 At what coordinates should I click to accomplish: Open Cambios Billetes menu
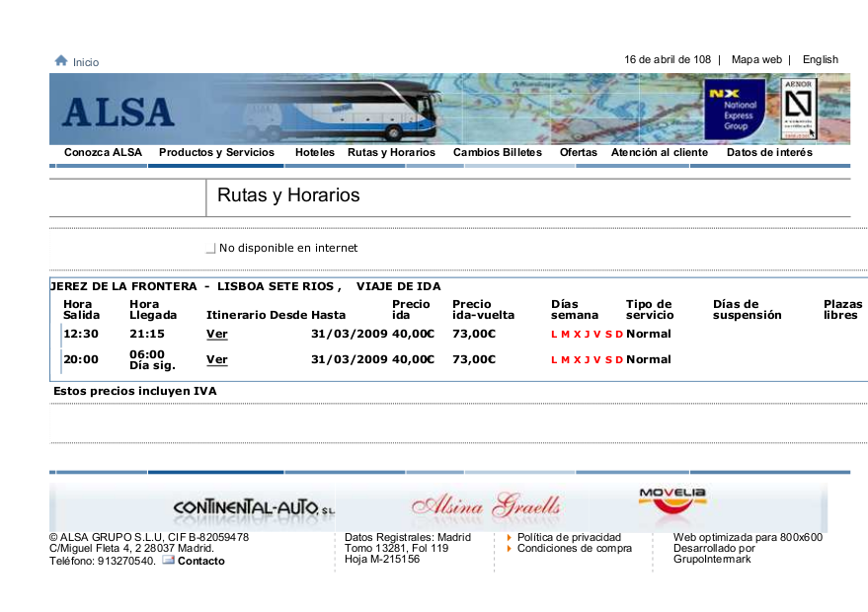pyautogui.click(x=497, y=153)
